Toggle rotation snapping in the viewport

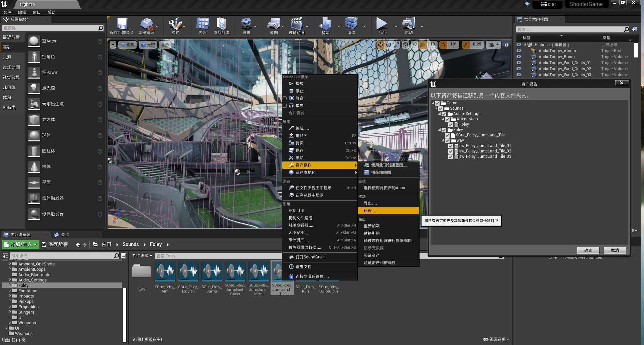click(443, 44)
